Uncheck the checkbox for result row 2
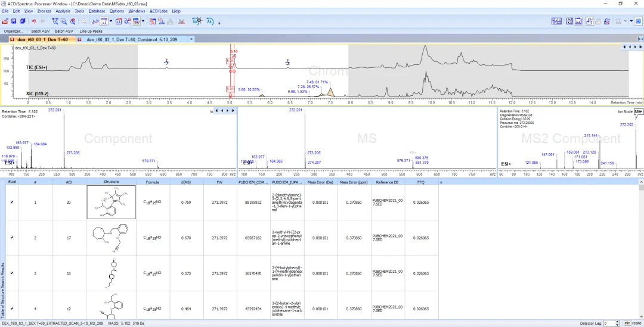 click(x=11, y=238)
